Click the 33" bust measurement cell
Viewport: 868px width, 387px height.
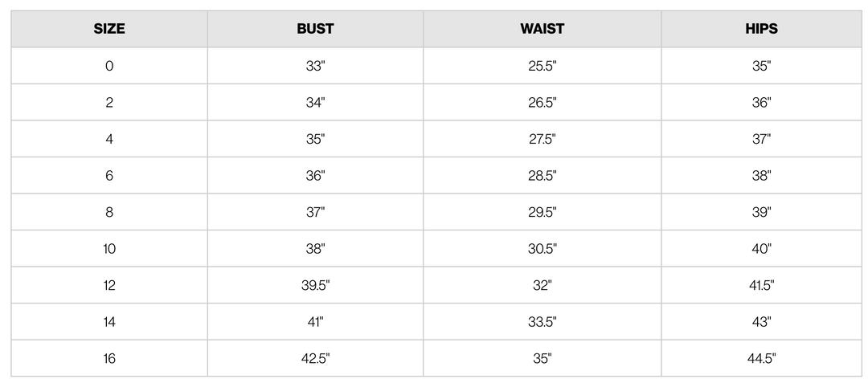(315, 66)
